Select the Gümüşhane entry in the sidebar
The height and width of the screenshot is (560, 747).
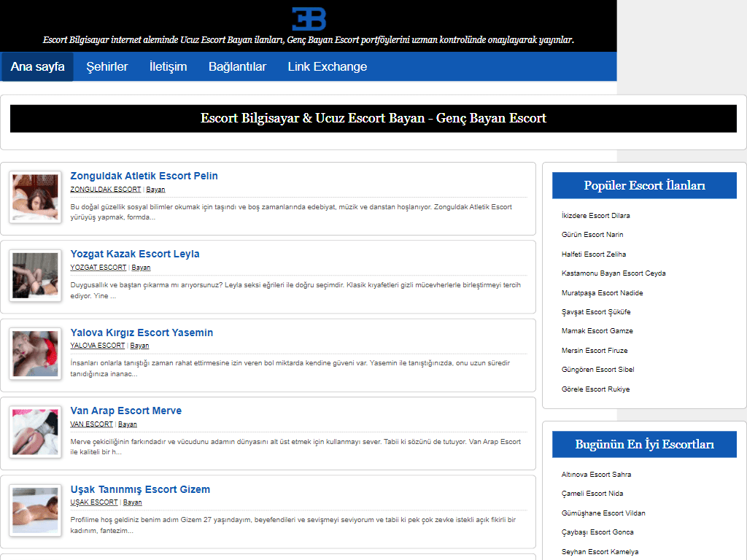603,513
